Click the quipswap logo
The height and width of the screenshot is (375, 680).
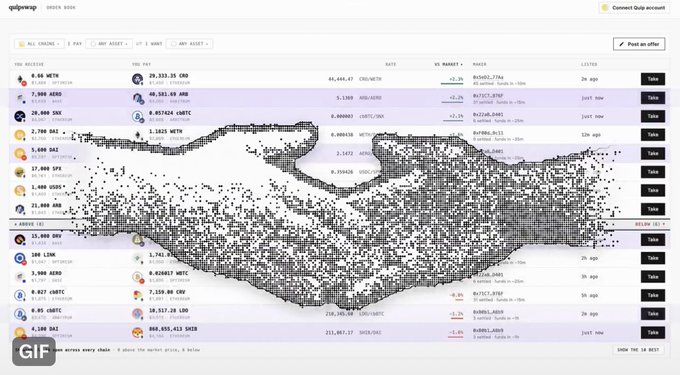[23, 7]
